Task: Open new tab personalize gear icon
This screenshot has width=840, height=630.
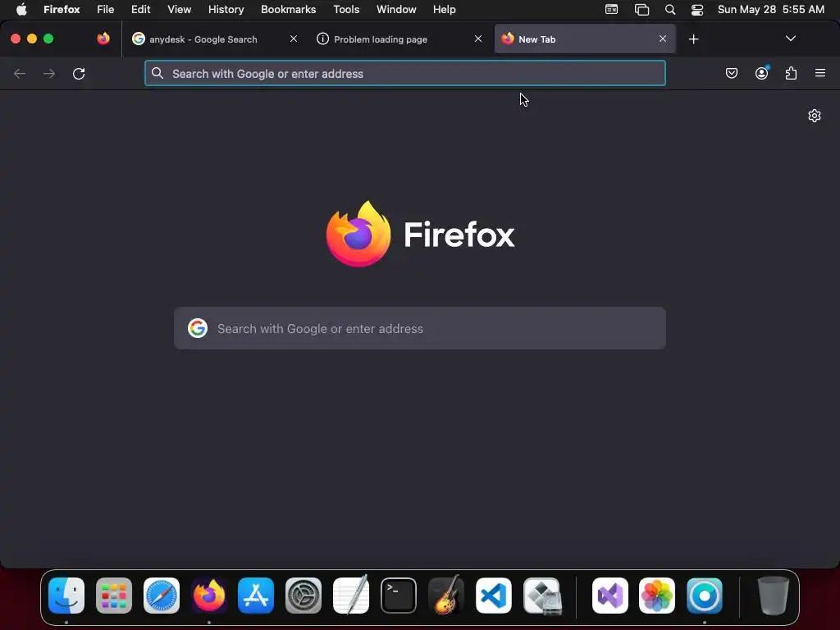Action: click(x=815, y=116)
